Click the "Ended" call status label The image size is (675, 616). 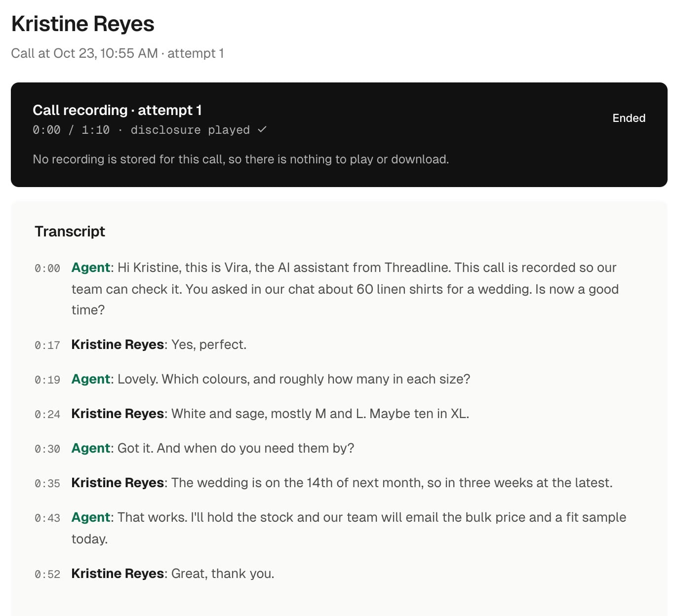[629, 118]
